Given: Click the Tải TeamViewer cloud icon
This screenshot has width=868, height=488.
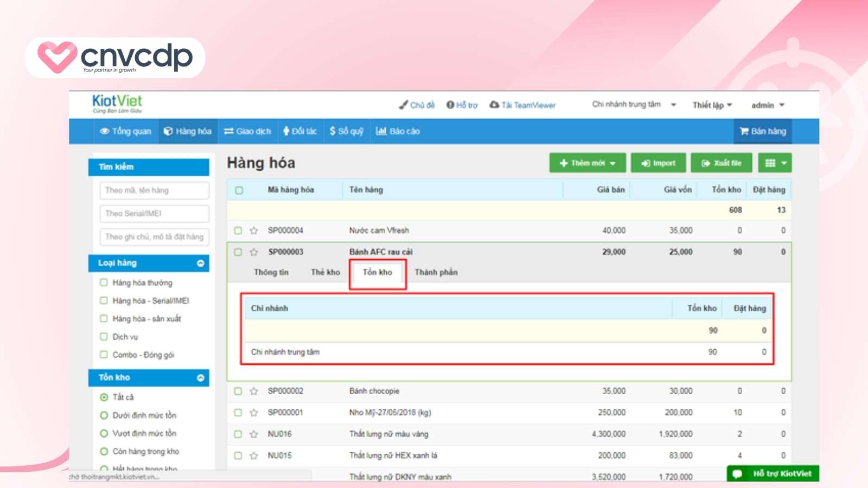Looking at the screenshot, I should pos(494,105).
